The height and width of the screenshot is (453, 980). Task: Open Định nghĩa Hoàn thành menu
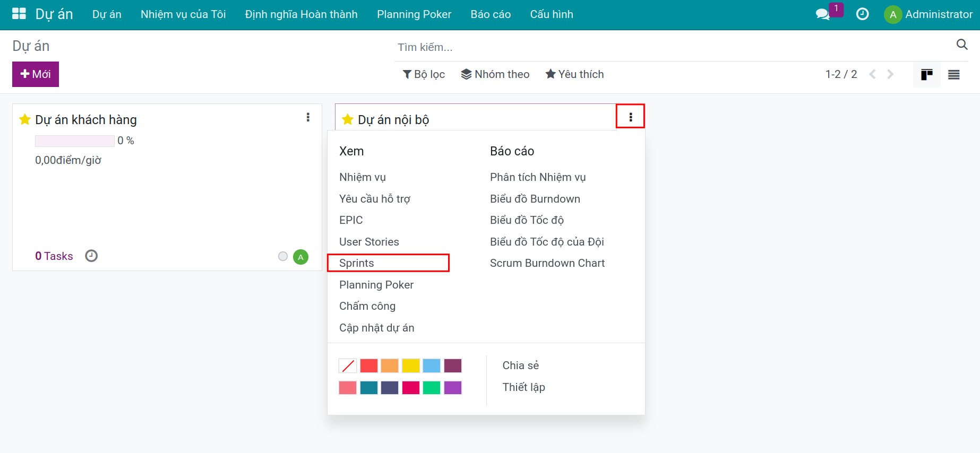click(302, 14)
